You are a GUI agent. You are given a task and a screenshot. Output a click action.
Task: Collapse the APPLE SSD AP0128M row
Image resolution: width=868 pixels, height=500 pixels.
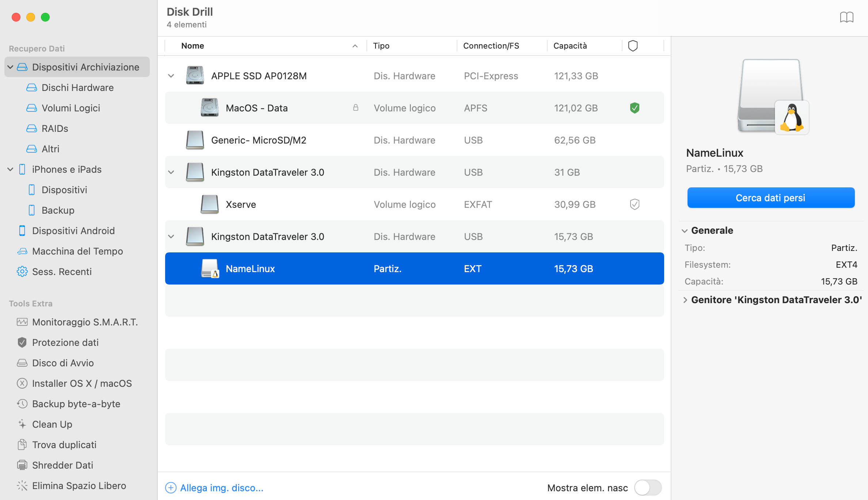tap(171, 76)
